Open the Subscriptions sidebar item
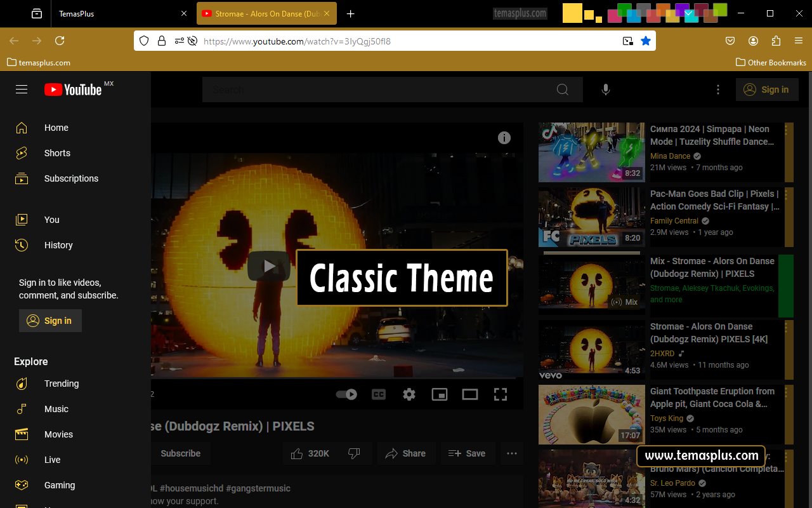The width and height of the screenshot is (812, 508). [x=71, y=178]
